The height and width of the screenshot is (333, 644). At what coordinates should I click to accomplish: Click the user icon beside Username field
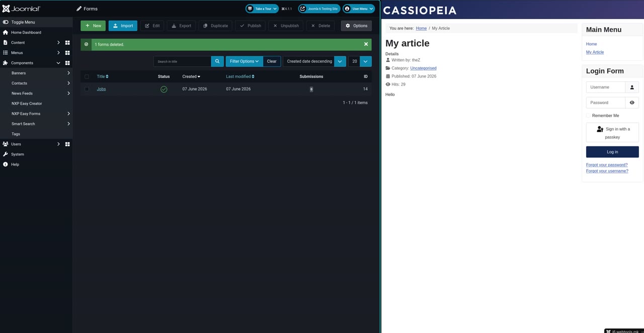(632, 87)
